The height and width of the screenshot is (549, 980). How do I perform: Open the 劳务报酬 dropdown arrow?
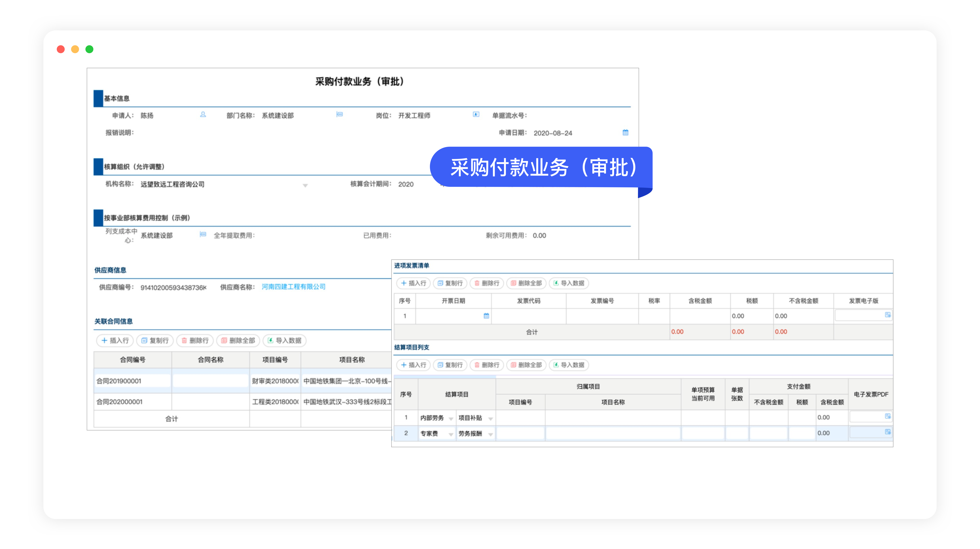(x=491, y=435)
